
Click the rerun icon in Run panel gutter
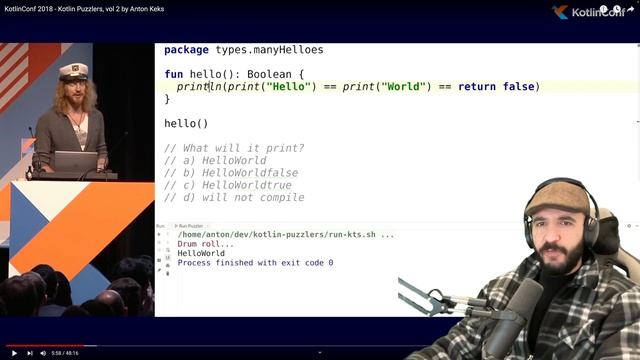pyautogui.click(x=159, y=235)
